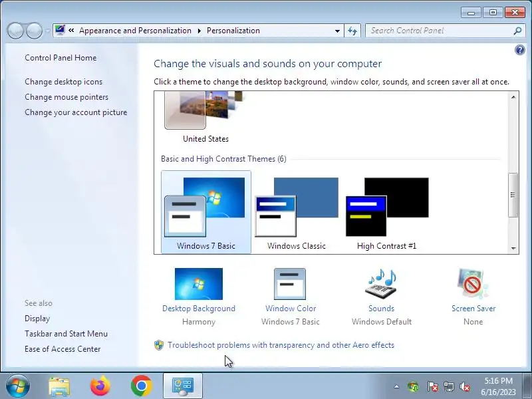Open the Desktop Background icon

coord(198,284)
